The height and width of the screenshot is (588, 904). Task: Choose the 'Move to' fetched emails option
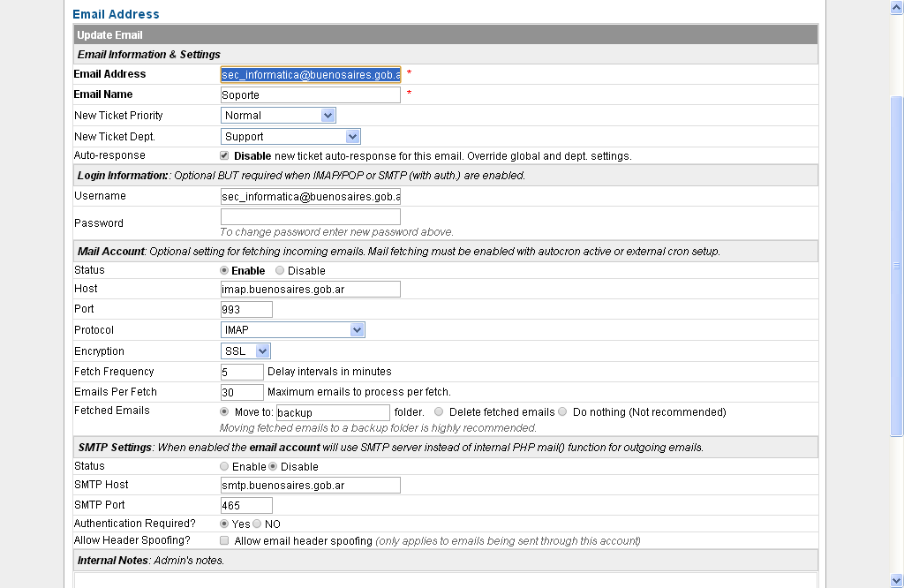224,411
